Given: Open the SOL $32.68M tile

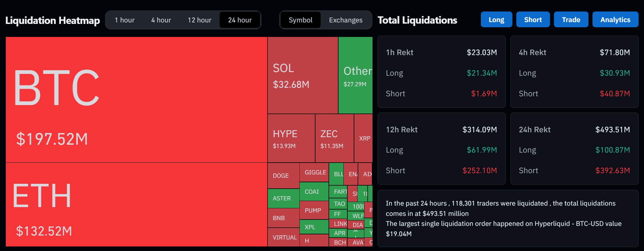Looking at the screenshot, I should [302, 75].
